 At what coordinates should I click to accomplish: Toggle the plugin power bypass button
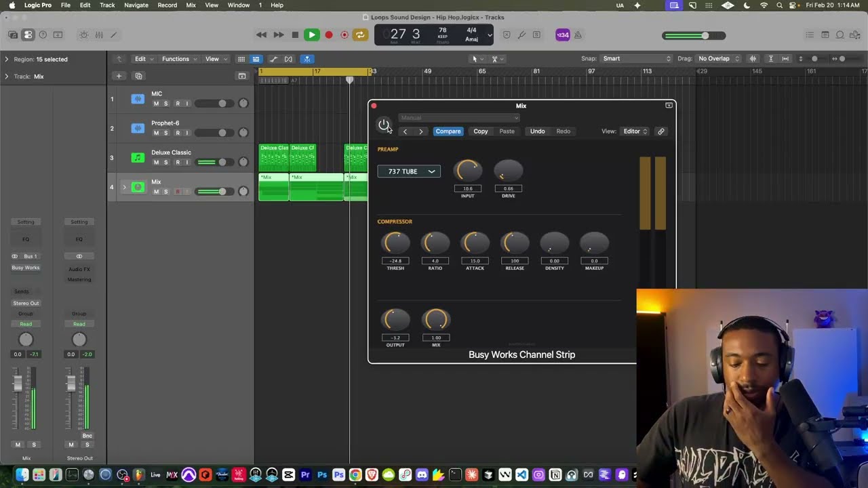pos(384,125)
